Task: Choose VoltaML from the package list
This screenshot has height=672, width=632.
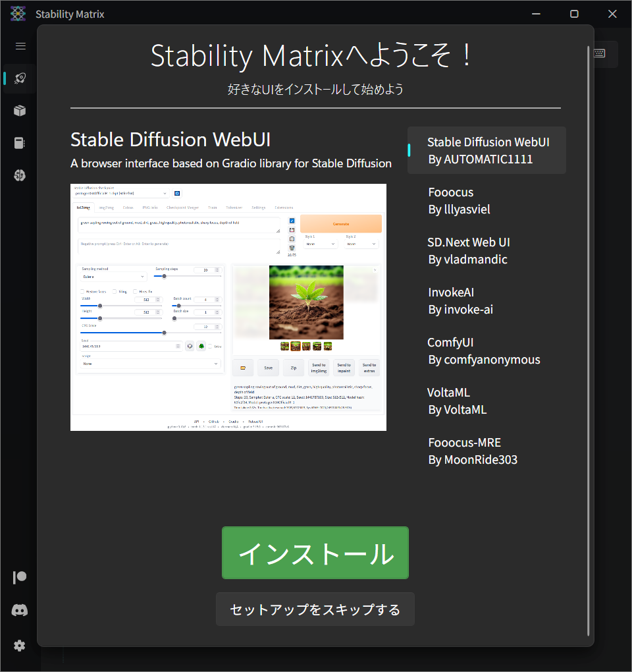Action: tap(487, 401)
